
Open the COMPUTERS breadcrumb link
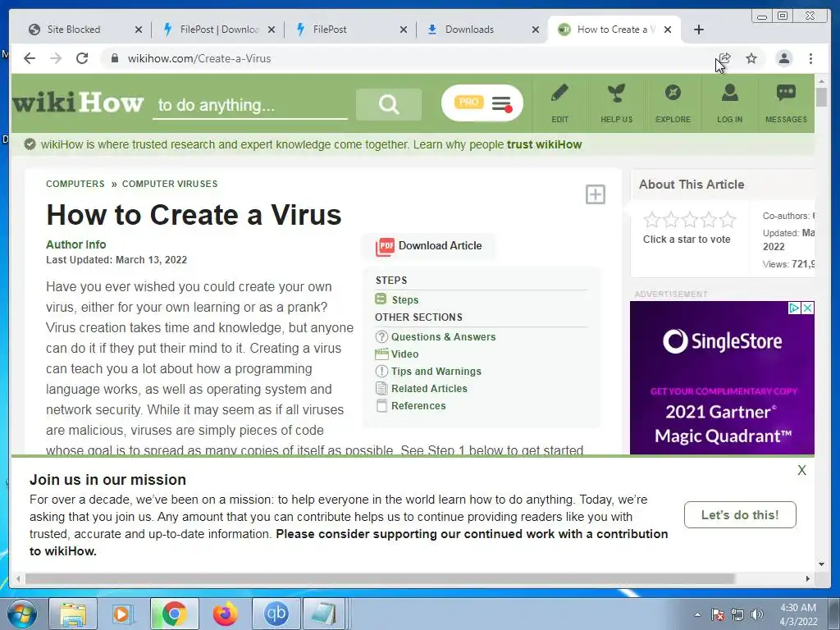point(75,184)
